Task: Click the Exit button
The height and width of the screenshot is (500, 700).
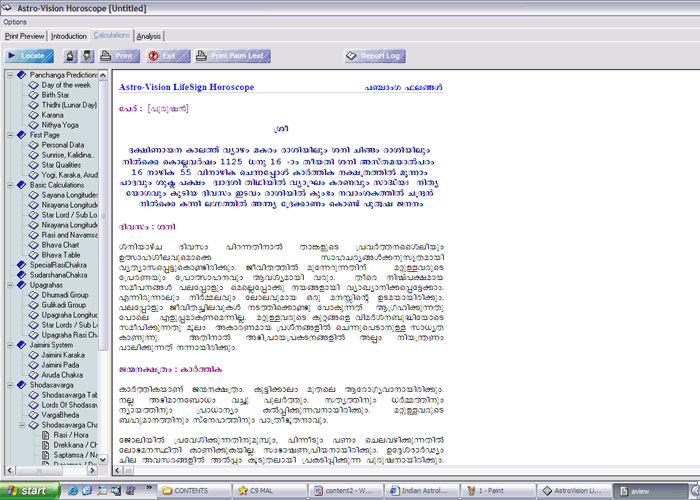Action: tap(168, 56)
